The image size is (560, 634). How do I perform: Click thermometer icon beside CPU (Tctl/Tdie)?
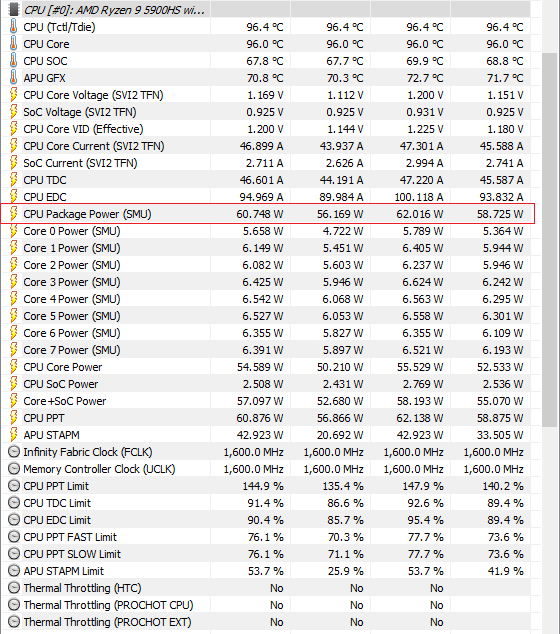(13, 27)
